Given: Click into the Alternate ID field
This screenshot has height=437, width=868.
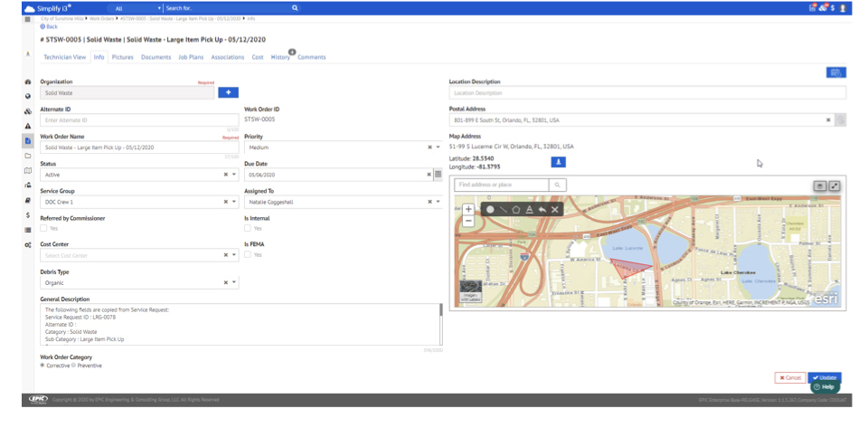Looking at the screenshot, I should point(139,119).
